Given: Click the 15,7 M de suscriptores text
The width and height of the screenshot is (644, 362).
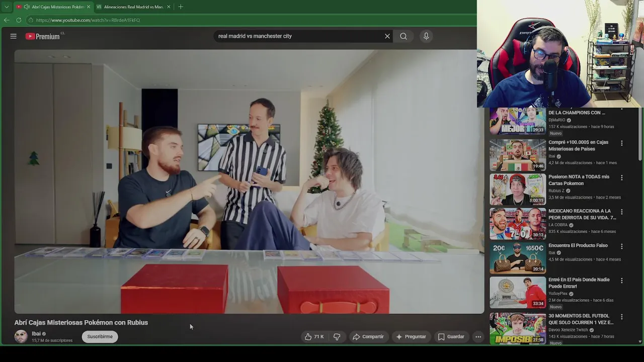Looking at the screenshot, I should [x=52, y=340].
